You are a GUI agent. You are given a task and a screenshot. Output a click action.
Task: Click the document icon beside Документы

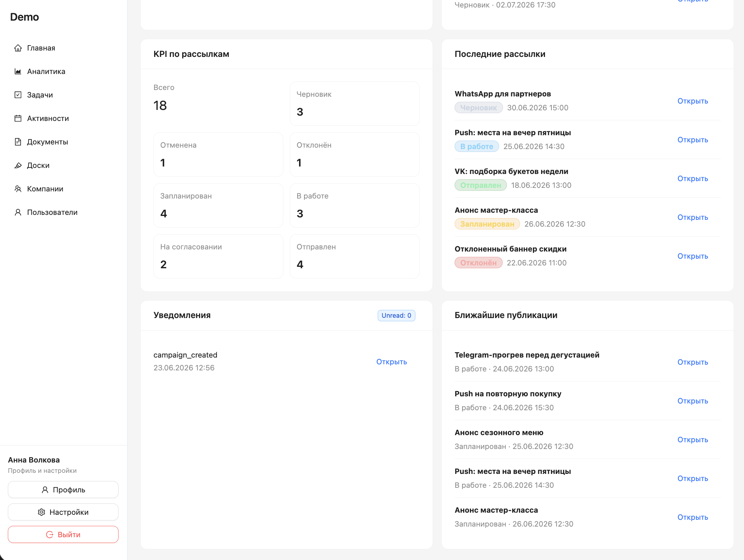pyautogui.click(x=18, y=142)
